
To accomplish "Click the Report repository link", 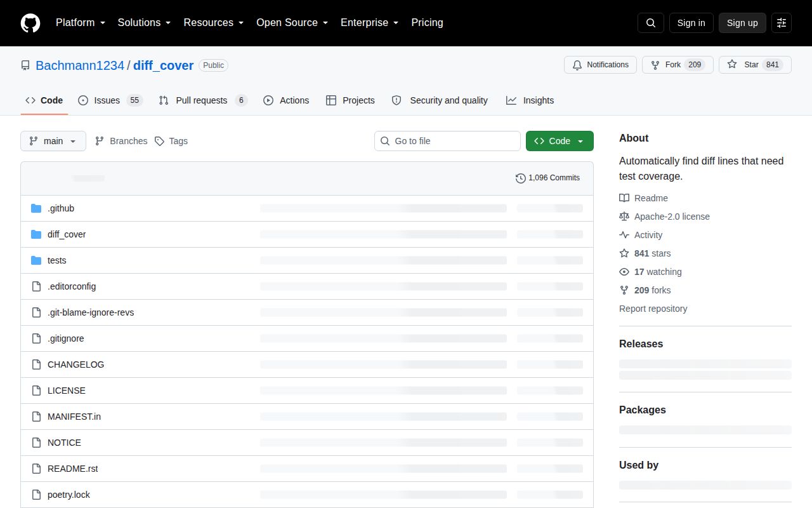I will [653, 309].
